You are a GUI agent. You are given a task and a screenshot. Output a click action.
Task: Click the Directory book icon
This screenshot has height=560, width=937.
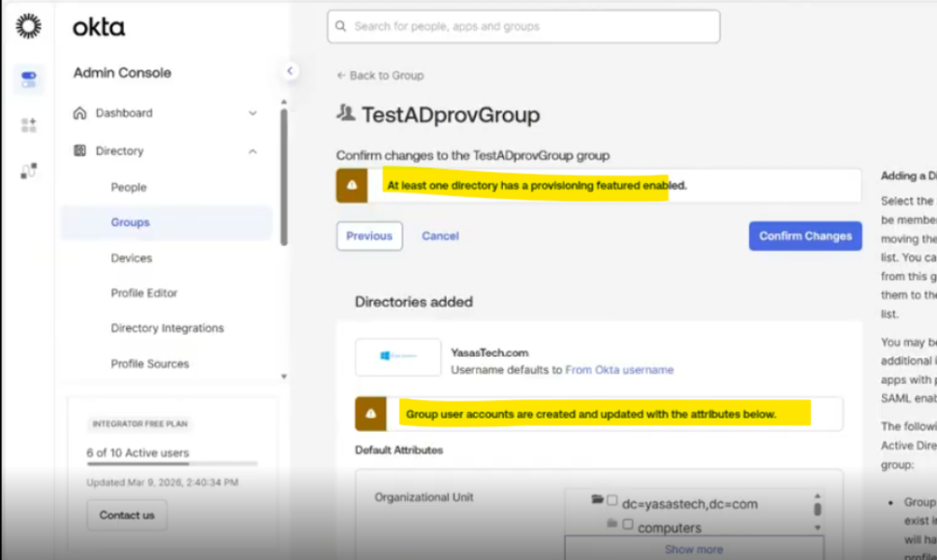[x=80, y=151]
